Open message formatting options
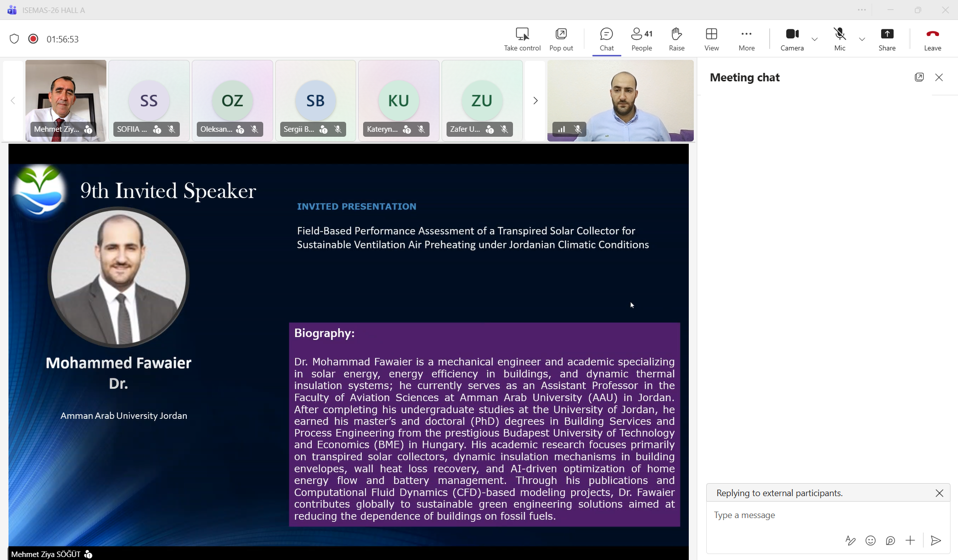Image resolution: width=958 pixels, height=560 pixels. tap(850, 541)
